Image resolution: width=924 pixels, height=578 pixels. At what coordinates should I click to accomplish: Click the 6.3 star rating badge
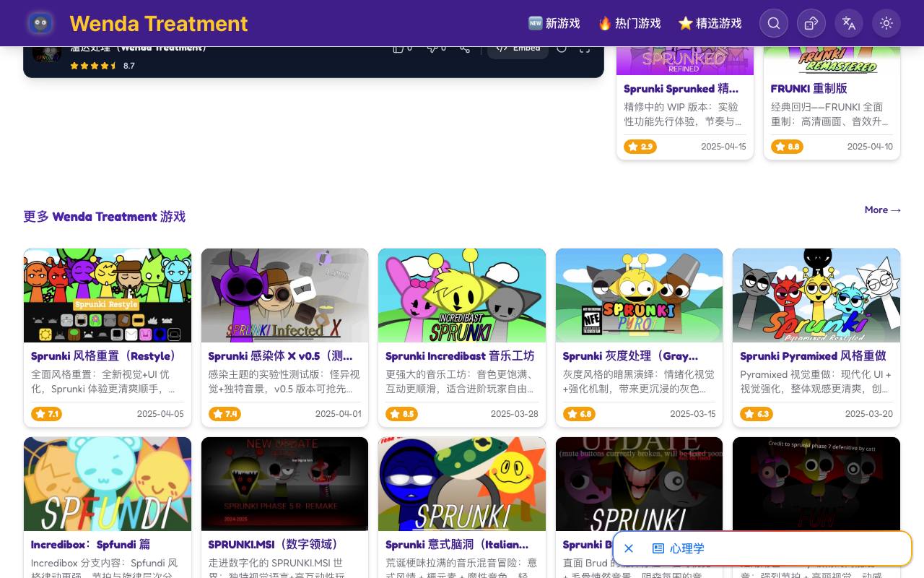756,414
